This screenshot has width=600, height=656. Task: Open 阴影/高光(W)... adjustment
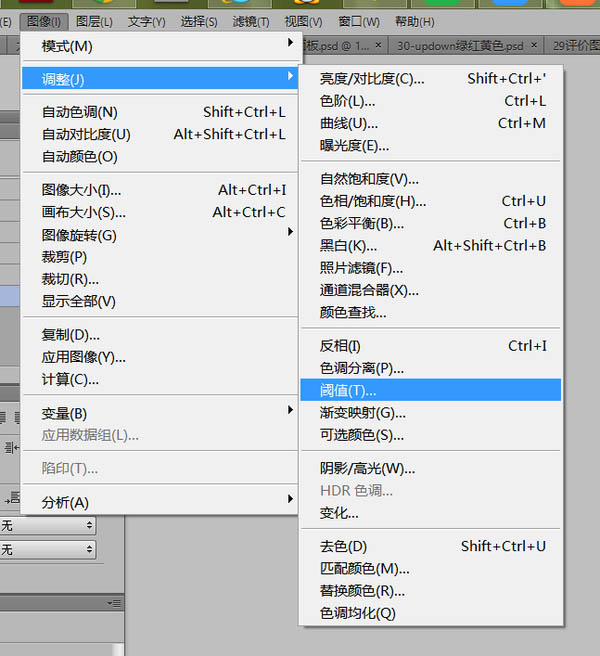point(431,469)
